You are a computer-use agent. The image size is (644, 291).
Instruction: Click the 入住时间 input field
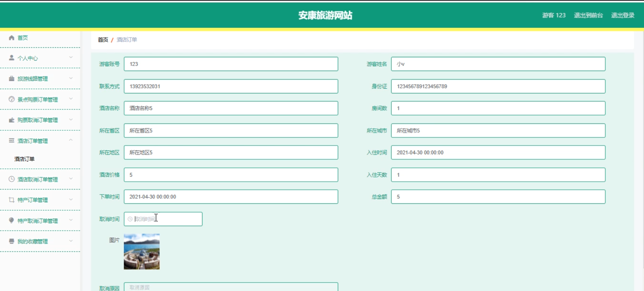pyautogui.click(x=498, y=153)
